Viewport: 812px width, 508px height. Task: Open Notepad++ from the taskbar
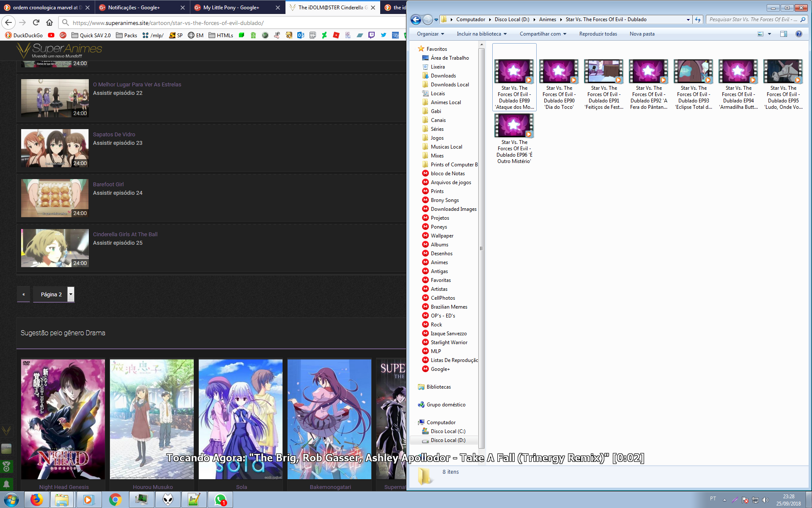(x=194, y=500)
